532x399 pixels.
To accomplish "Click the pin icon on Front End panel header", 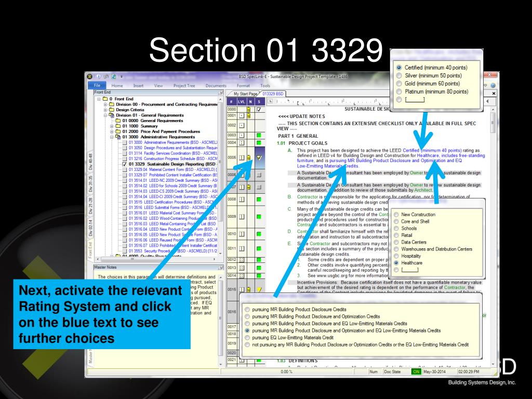I will click(221, 92).
